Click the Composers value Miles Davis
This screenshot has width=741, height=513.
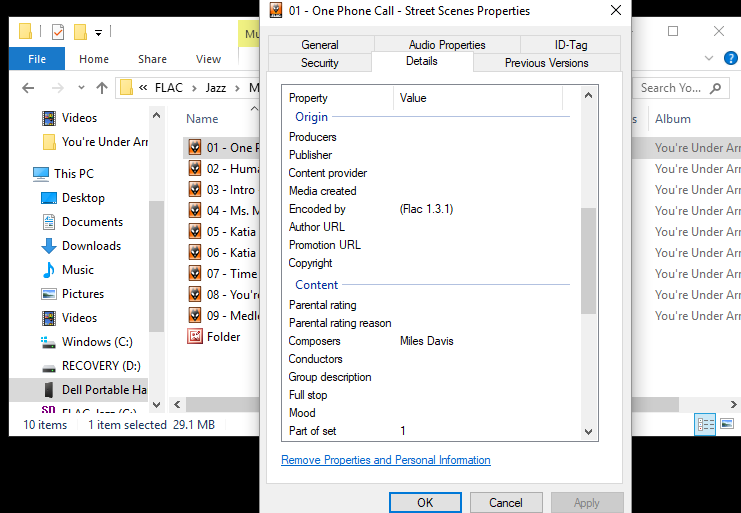tap(427, 341)
